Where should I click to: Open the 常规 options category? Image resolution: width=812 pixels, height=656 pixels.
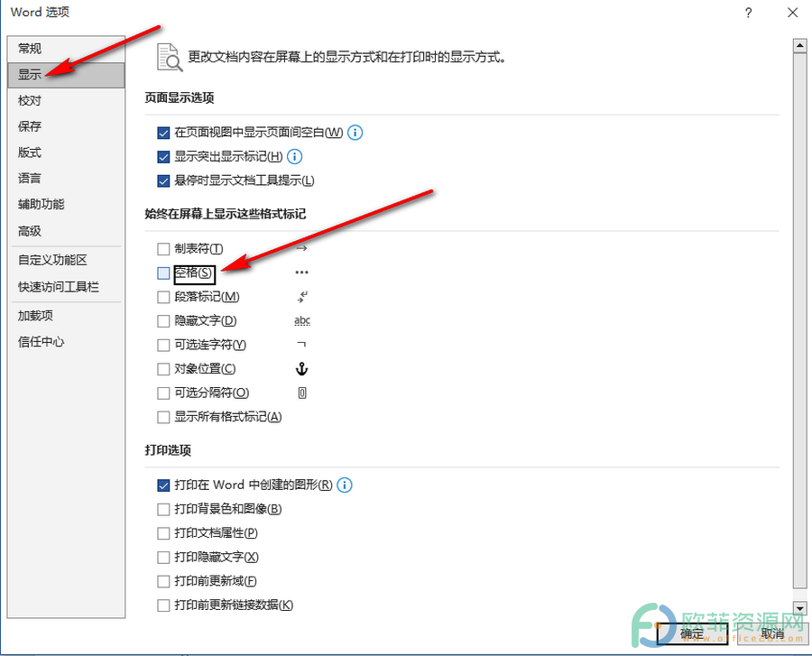(x=66, y=49)
